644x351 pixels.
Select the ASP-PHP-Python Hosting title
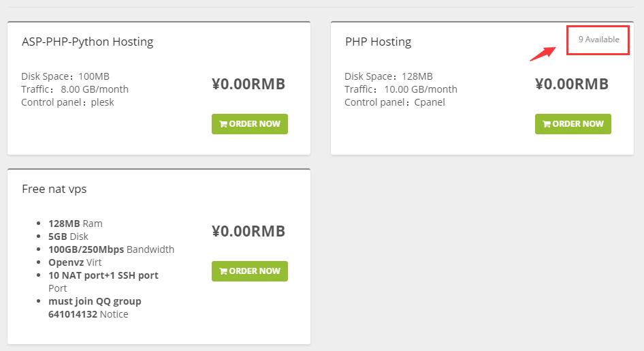87,42
